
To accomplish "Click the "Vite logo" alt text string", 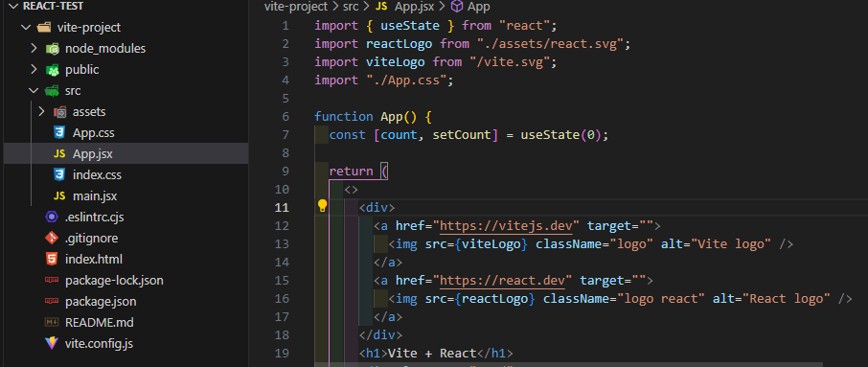I will coord(731,243).
